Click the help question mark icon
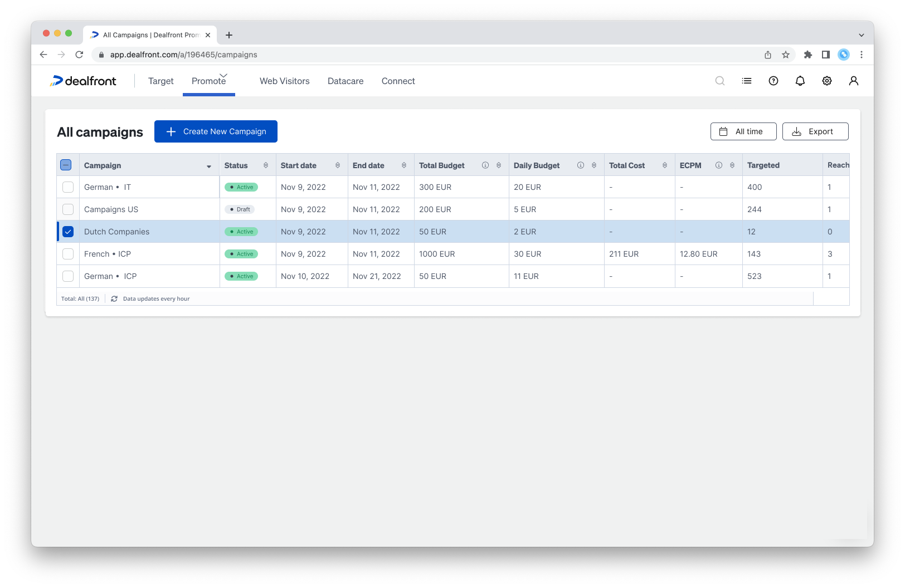This screenshot has width=905, height=588. [773, 81]
